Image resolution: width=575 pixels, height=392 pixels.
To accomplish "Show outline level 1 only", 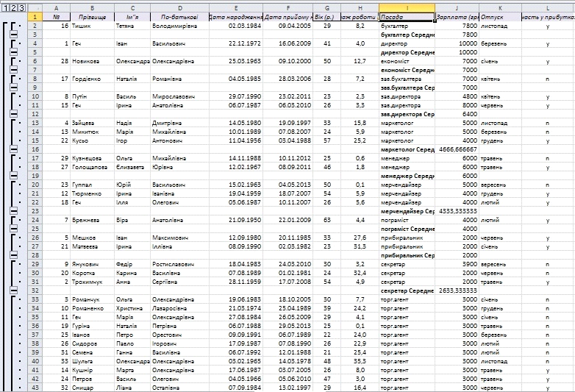I will pyautogui.click(x=4, y=7).
